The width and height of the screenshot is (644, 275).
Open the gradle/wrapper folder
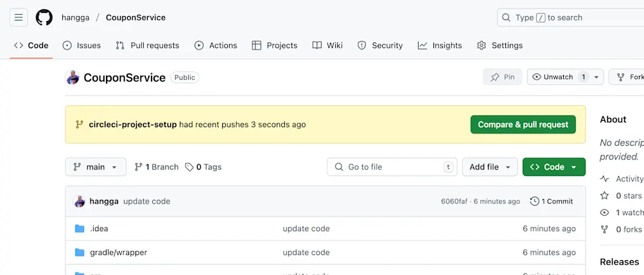[x=118, y=253]
